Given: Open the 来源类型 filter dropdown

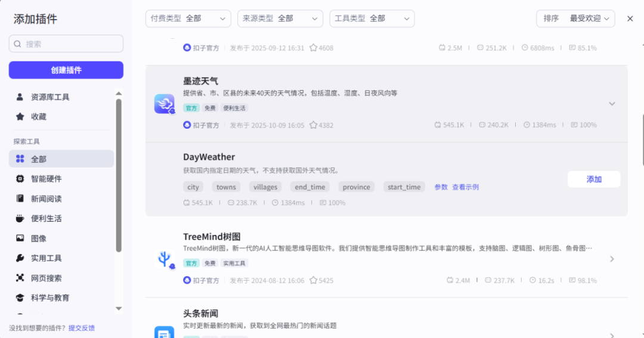Looking at the screenshot, I should pos(280,18).
